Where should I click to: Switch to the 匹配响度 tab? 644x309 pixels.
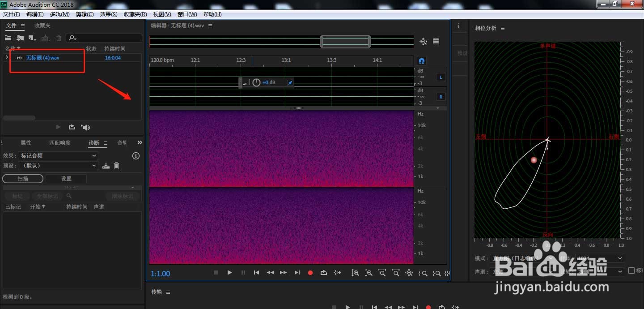pyautogui.click(x=60, y=143)
